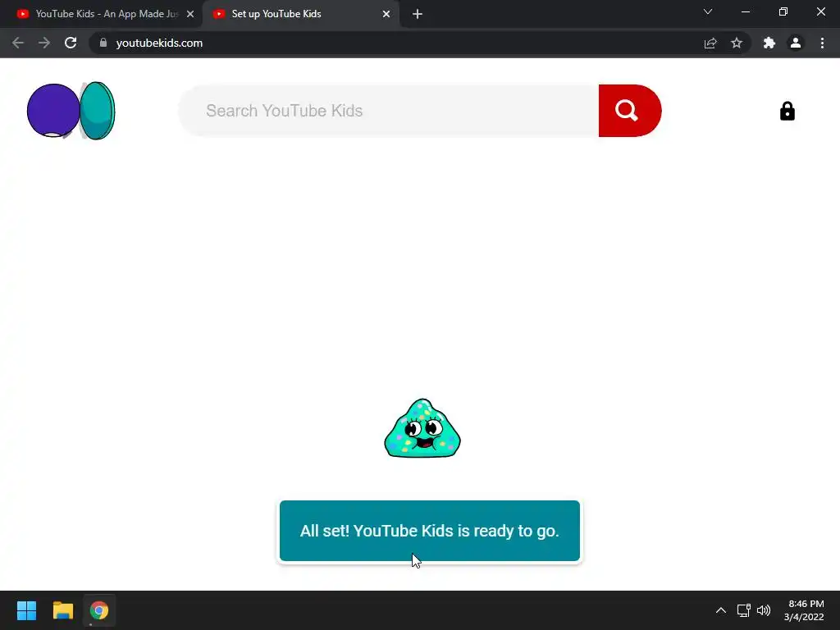Image resolution: width=840 pixels, height=630 pixels.
Task: Open File Explorer from the taskbar
Action: pyautogui.click(x=62, y=610)
